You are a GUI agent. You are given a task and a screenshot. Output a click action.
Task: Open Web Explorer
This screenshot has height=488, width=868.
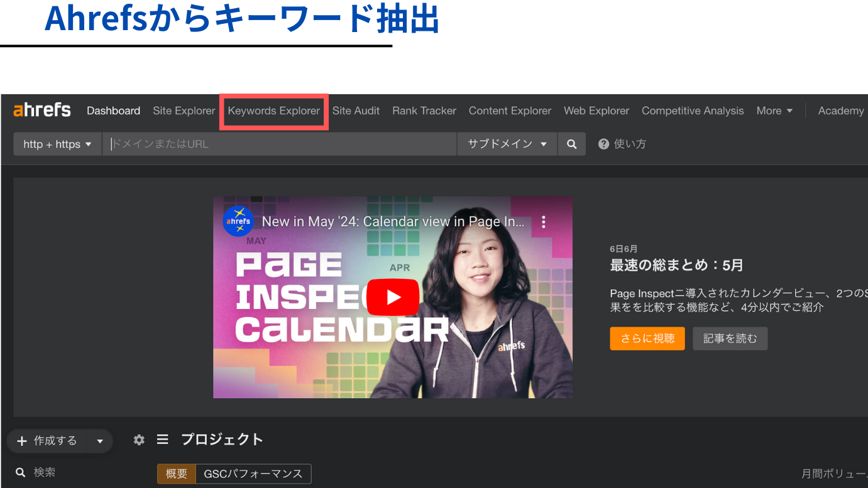coord(596,111)
